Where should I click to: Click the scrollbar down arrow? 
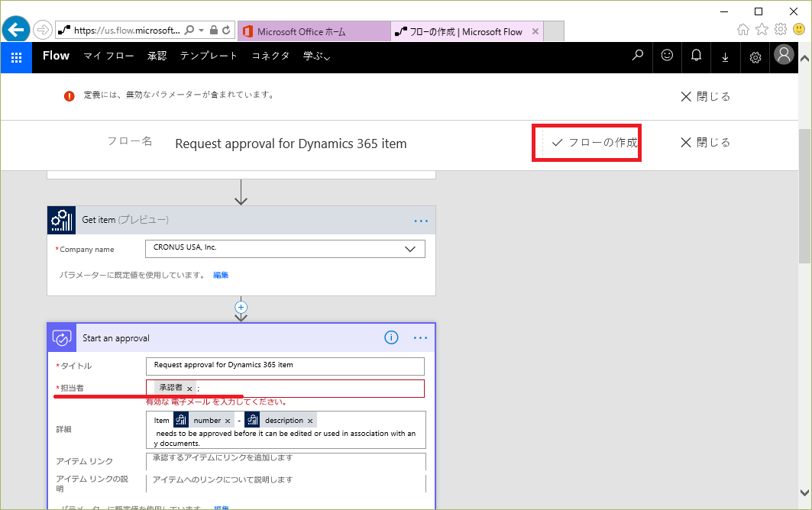click(x=805, y=492)
